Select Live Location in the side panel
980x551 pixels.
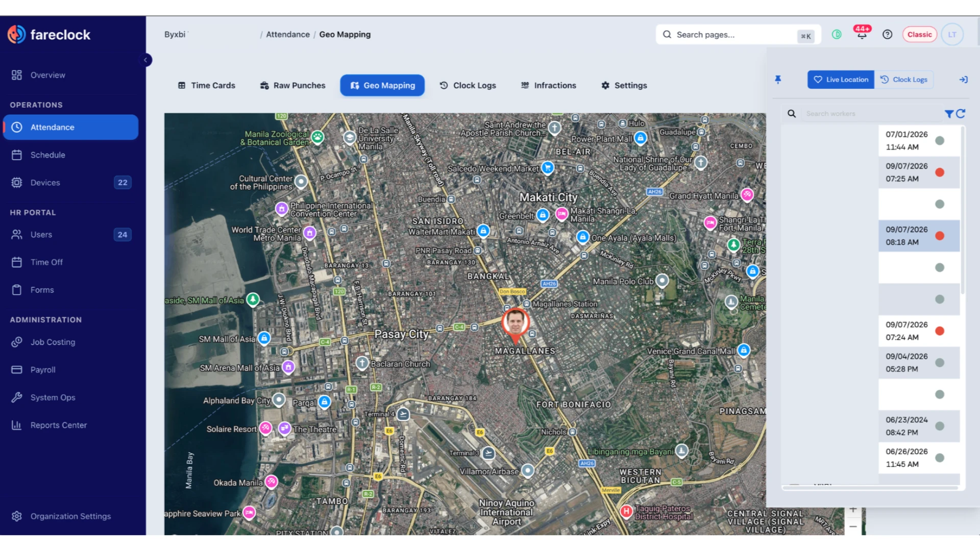pyautogui.click(x=841, y=80)
